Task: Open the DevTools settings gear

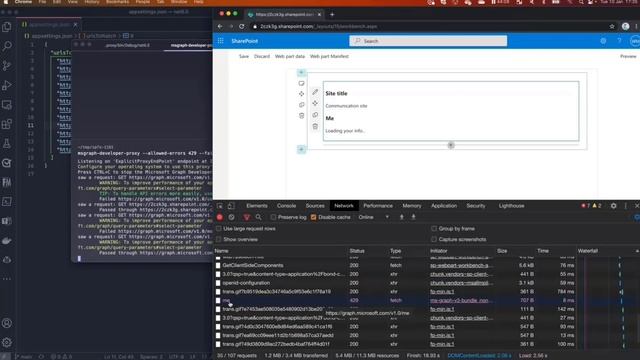Action: (613, 206)
